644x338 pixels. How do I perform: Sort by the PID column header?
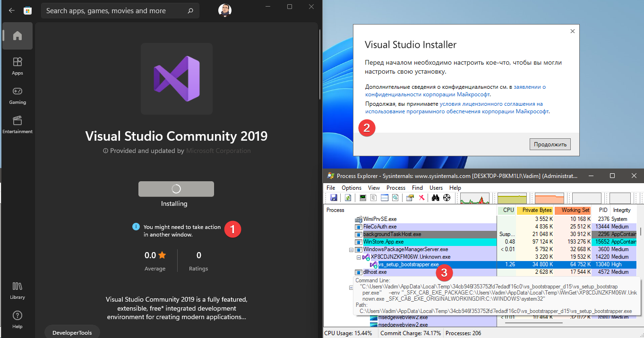click(601, 210)
